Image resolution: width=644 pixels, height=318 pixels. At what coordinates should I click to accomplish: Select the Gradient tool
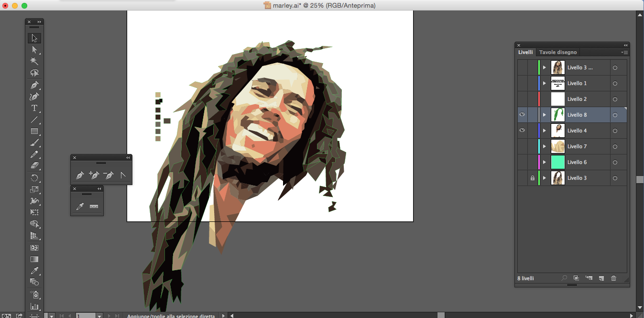(34, 259)
